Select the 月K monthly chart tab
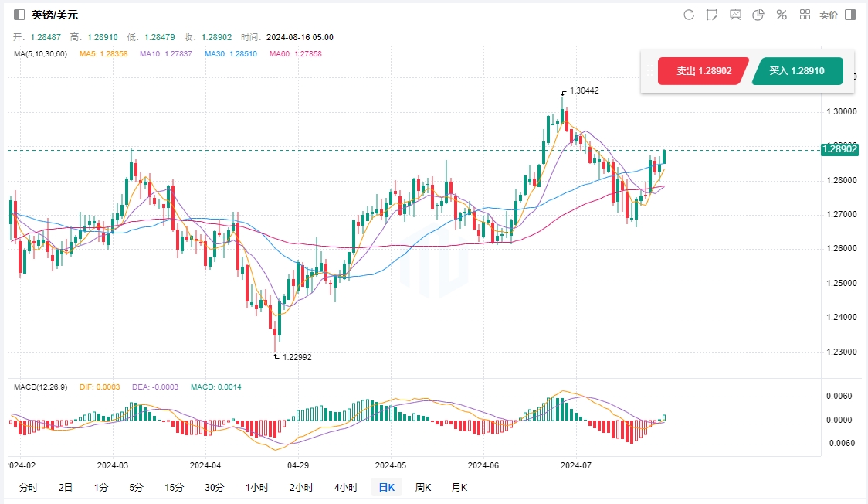868x504 pixels. [x=459, y=487]
